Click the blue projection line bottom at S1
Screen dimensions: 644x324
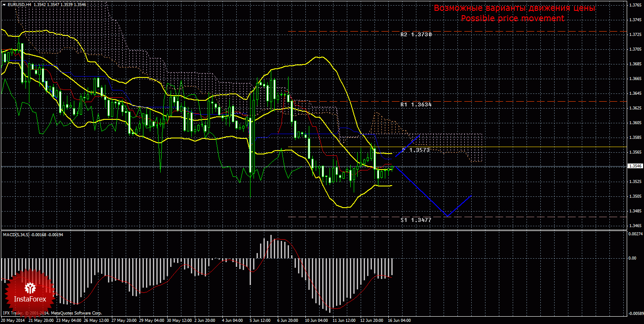click(x=447, y=216)
